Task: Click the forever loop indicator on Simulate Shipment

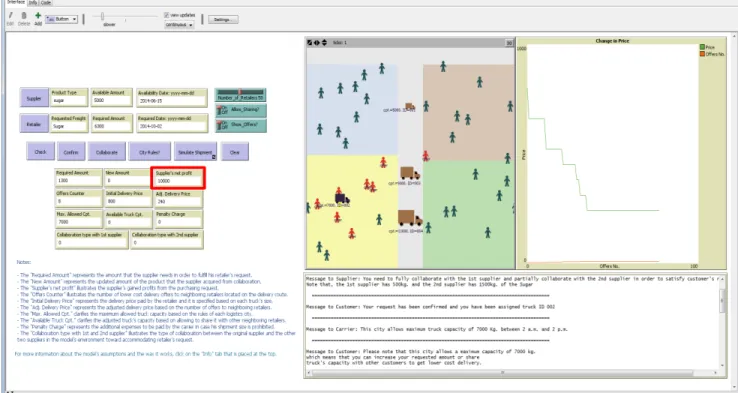Action: [214, 157]
